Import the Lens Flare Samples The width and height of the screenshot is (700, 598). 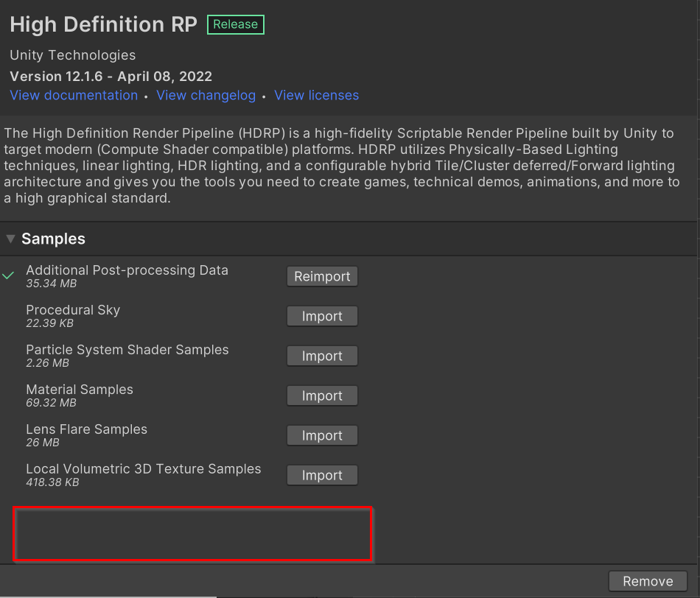[x=322, y=435]
